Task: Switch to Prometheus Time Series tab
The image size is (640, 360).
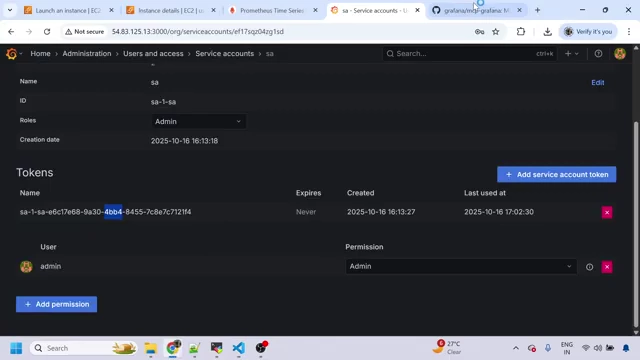Action: pos(273,11)
